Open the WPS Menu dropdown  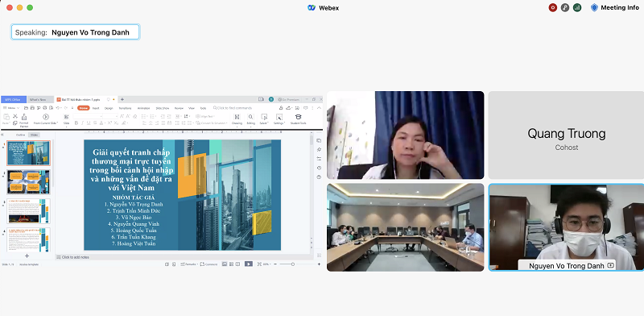[11, 108]
